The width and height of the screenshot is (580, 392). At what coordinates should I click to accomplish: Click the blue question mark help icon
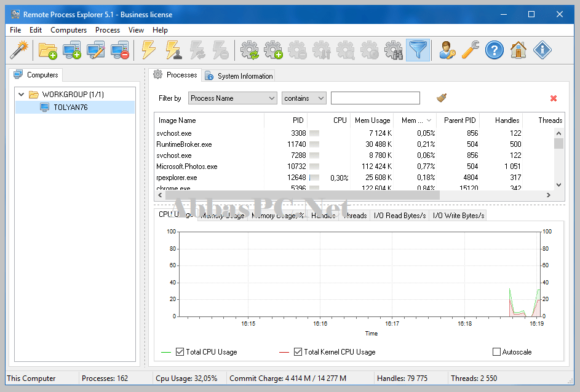tap(495, 50)
